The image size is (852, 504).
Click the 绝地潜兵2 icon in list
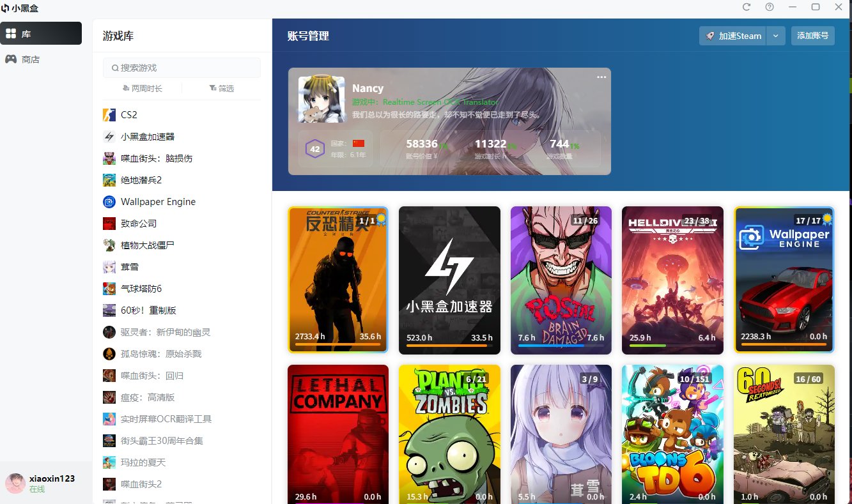click(x=109, y=180)
